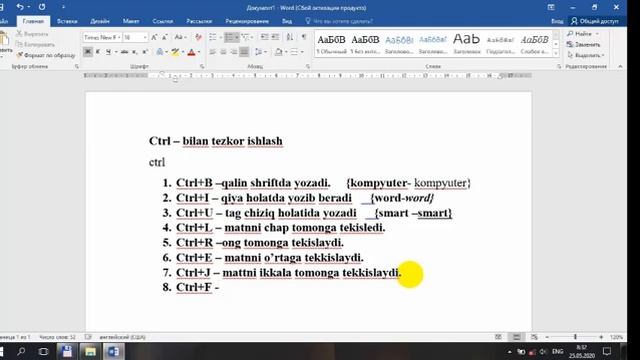Open change case Aa dropdown
This screenshot has height=360, width=640.
(180, 37)
